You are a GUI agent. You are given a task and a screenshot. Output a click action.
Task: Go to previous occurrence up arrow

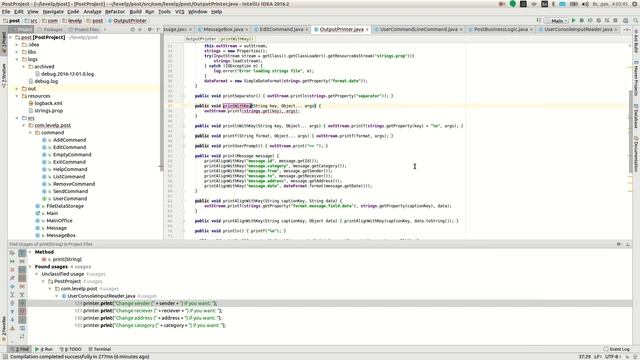pos(12,311)
